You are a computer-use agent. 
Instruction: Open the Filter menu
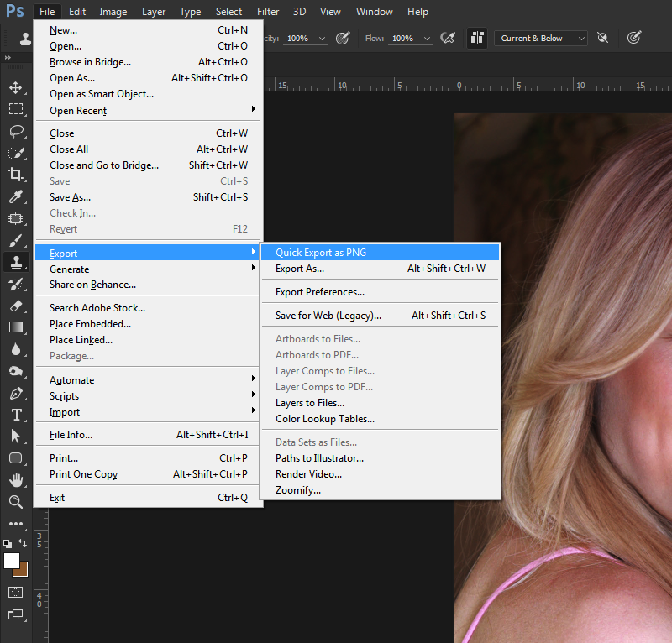coord(268,12)
